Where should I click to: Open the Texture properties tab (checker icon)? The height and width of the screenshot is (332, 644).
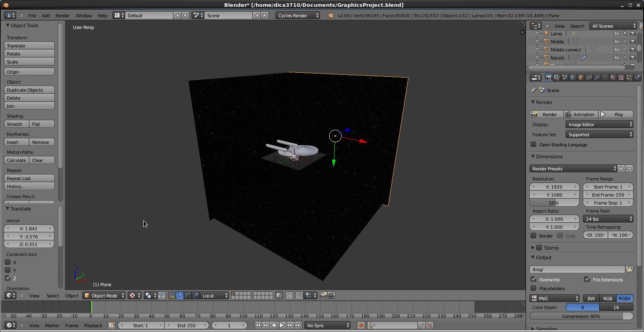click(x=621, y=78)
